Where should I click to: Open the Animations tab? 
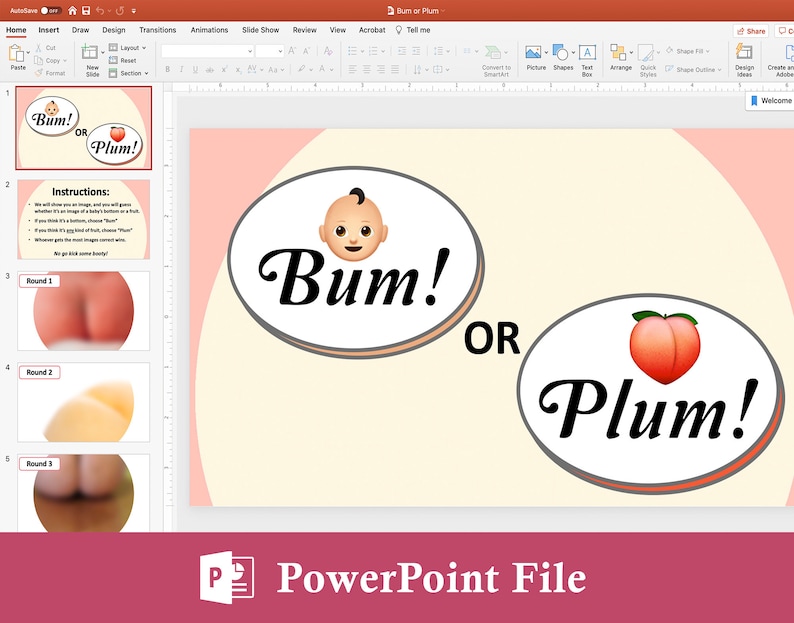[x=209, y=30]
